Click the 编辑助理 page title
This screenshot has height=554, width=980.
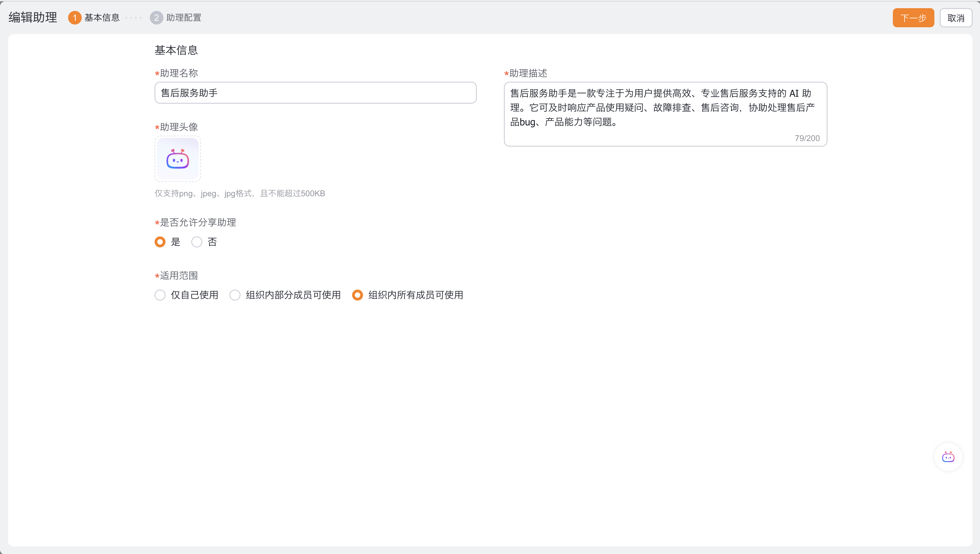pyautogui.click(x=33, y=17)
